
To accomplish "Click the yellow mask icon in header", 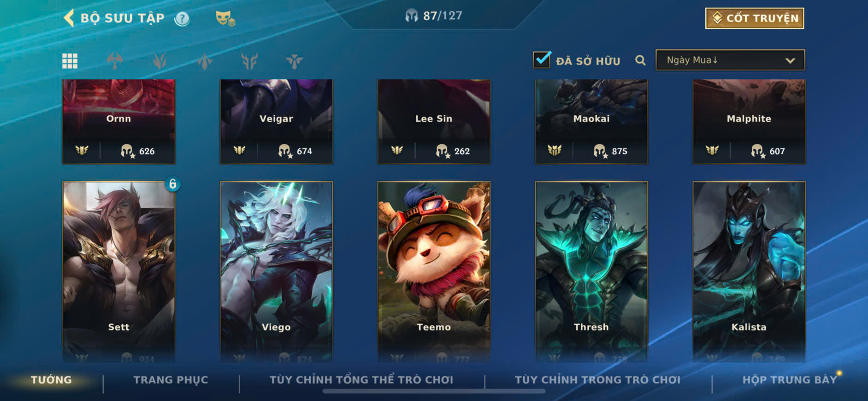I will 225,18.
